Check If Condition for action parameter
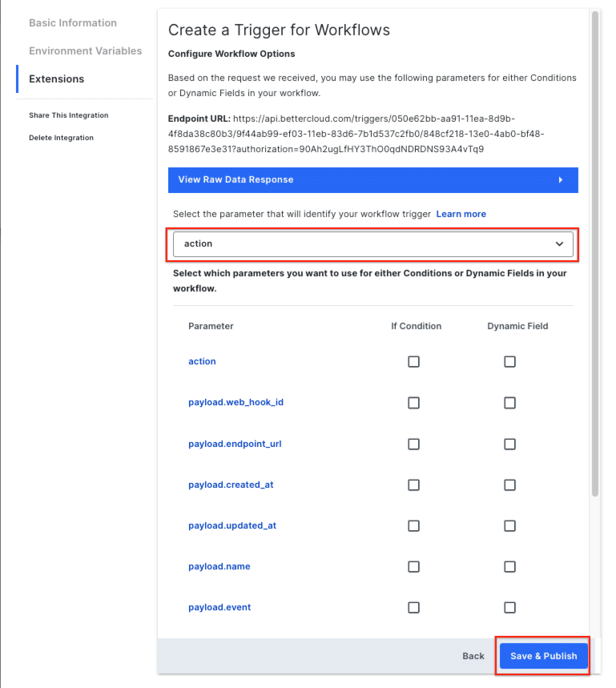This screenshot has width=616, height=688. [414, 361]
